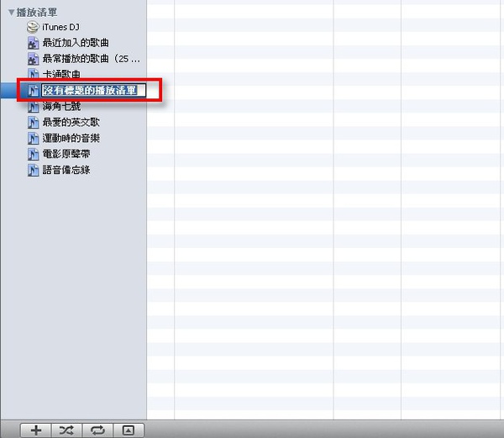Viewport: 504px width, 438px height.
Task: Show the artwork viewer panel button
Action: 128,430
